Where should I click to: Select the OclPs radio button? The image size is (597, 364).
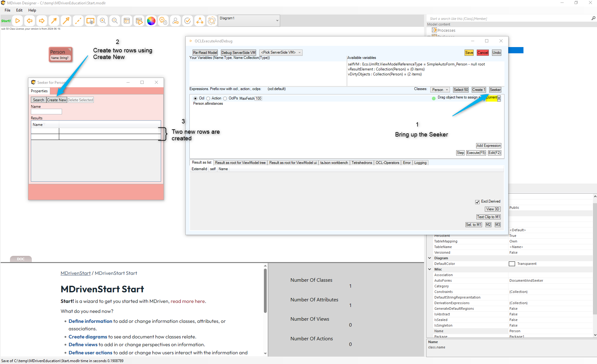pyautogui.click(x=225, y=98)
